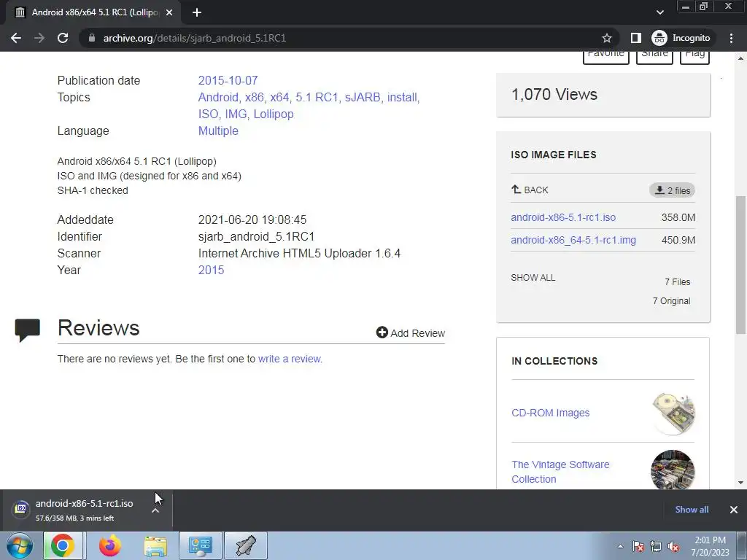Open the Lollipop topic link
Image resolution: width=747 pixels, height=560 pixels.
[x=274, y=114]
